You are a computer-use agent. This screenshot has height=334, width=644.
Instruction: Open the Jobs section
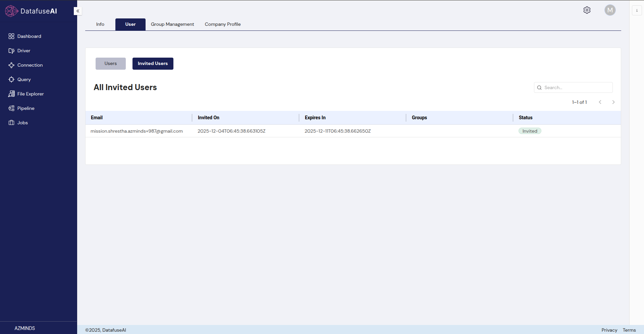click(22, 123)
